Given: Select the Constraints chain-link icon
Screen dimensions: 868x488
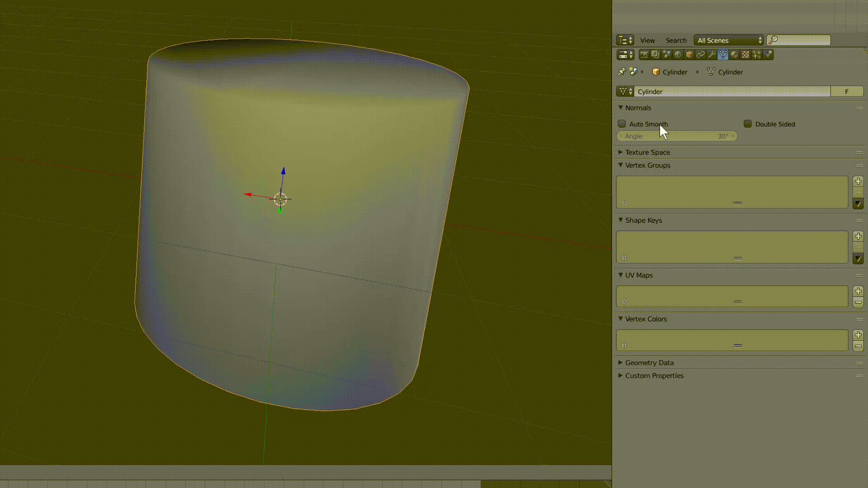Looking at the screenshot, I should pos(700,54).
